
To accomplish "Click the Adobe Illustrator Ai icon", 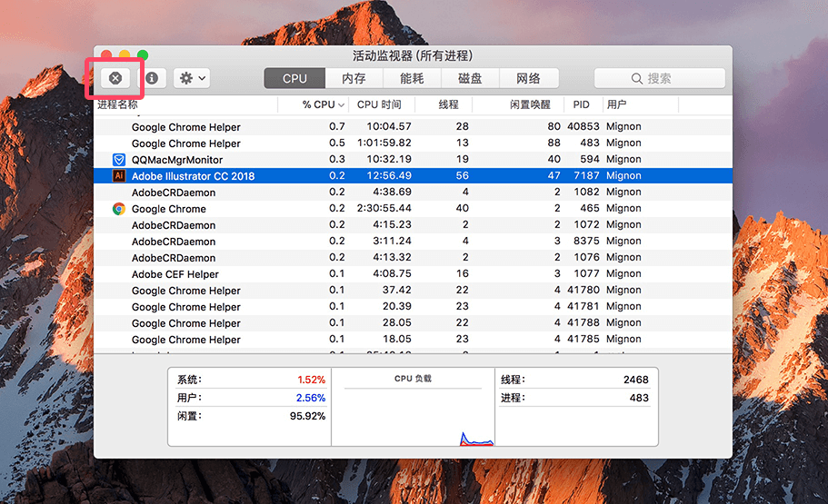I will [x=119, y=176].
